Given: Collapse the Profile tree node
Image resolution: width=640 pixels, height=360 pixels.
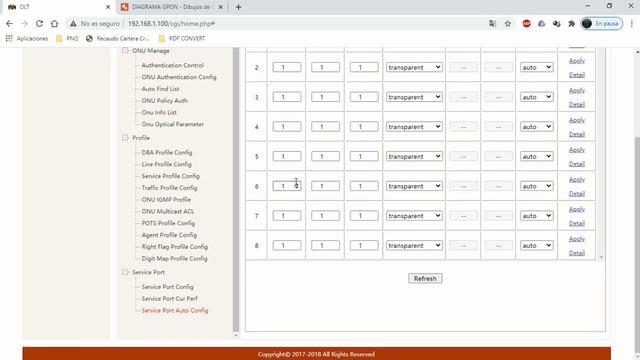Looking at the screenshot, I should (x=125, y=138).
